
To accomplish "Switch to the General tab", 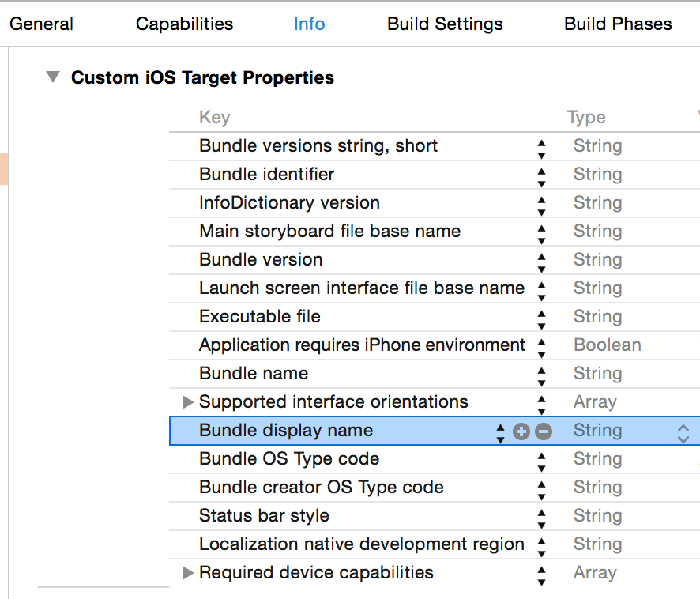I will (x=41, y=24).
